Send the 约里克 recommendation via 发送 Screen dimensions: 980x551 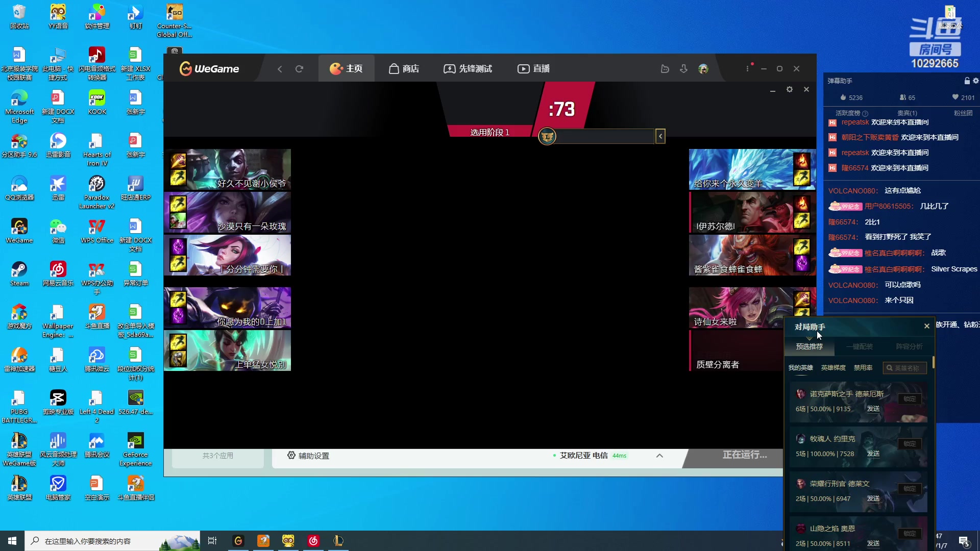pos(873,454)
